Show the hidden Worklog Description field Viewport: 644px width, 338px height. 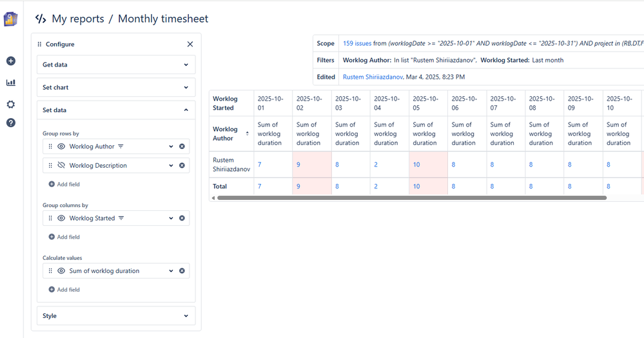tap(61, 165)
